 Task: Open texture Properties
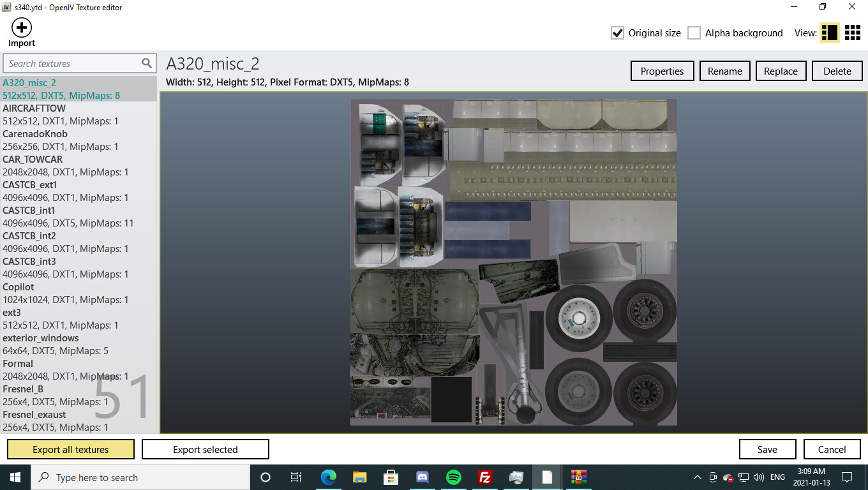(x=662, y=71)
